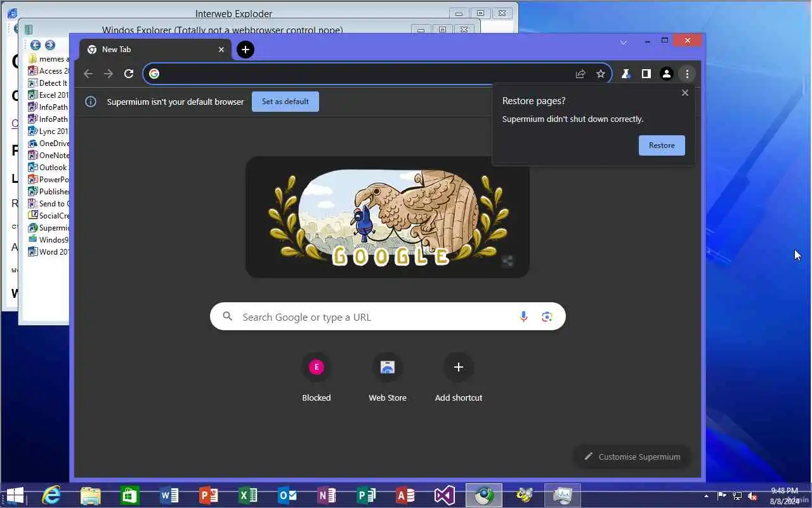Image resolution: width=812 pixels, height=508 pixels.
Task: Select the Access item in file list
Action: [49, 71]
